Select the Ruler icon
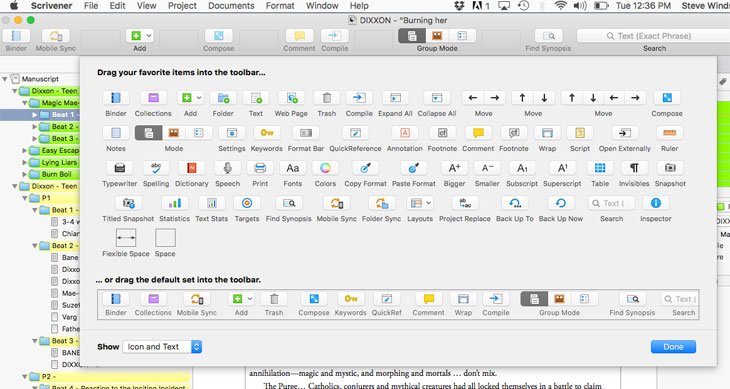The height and width of the screenshot is (389, 730). point(669,133)
